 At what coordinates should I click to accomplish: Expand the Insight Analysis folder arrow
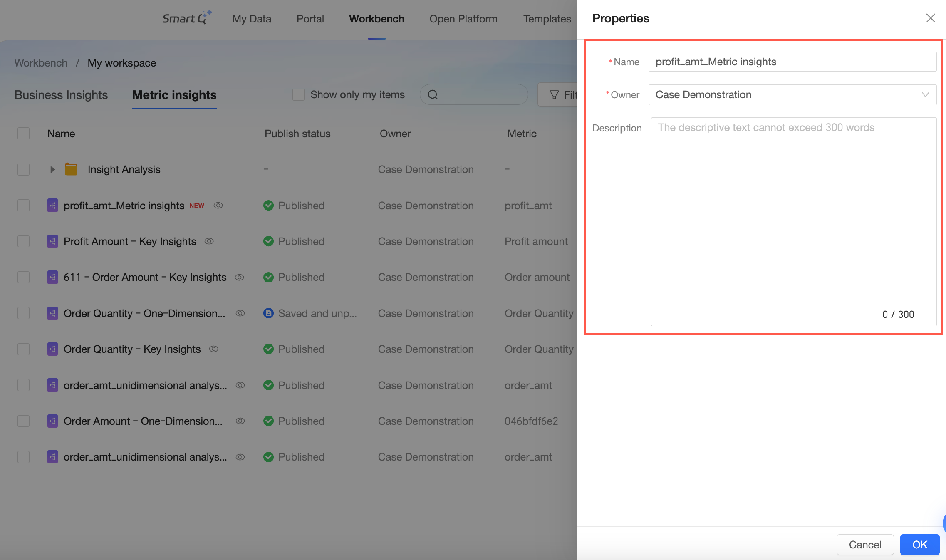coord(52,169)
